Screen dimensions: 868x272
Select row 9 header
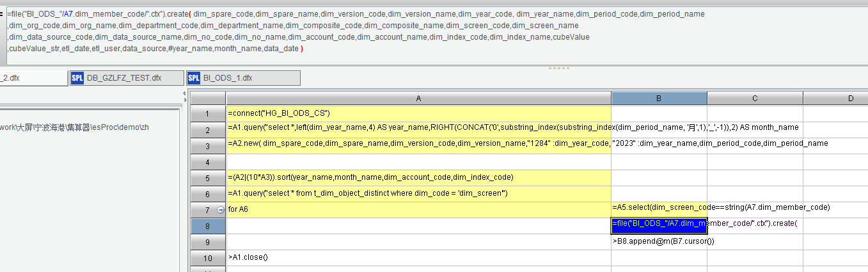click(x=208, y=241)
